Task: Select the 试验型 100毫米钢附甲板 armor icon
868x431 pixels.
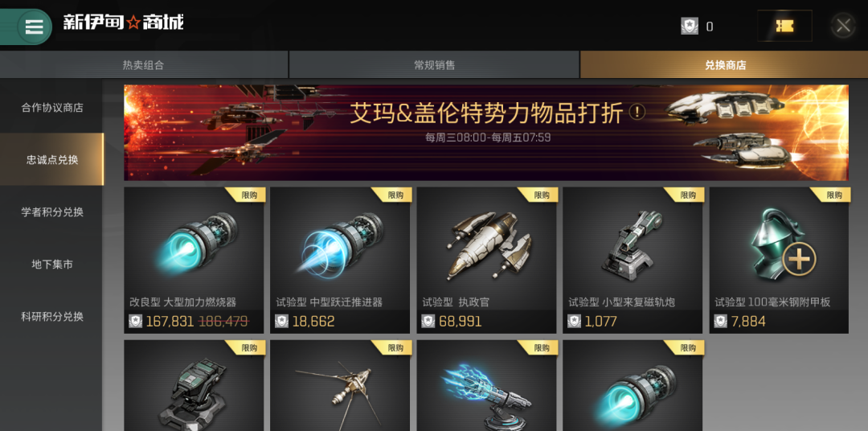Action: 780,244
